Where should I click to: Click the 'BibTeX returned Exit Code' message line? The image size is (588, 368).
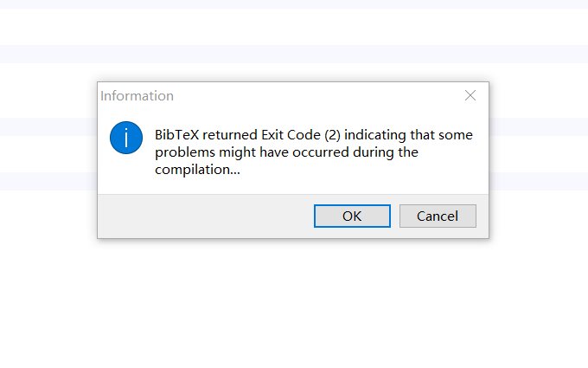[313, 135]
